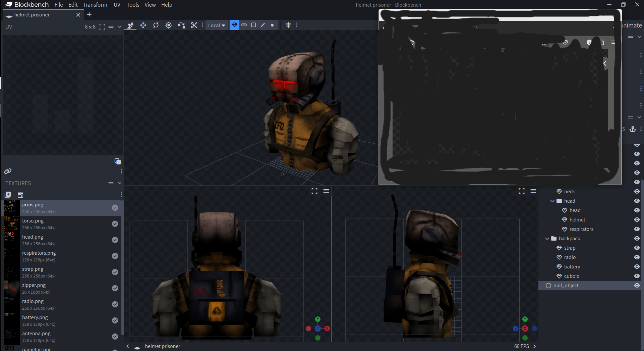Open bottom-right viewport hamburger menu
Image resolution: width=644 pixels, height=351 pixels.
coord(533,191)
